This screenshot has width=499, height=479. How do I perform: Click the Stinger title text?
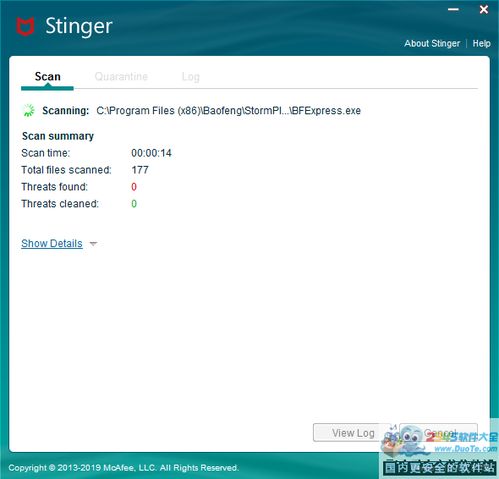[79, 26]
